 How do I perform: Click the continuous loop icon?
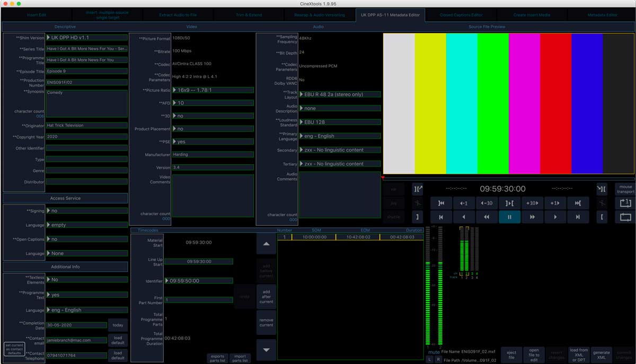pos(624,217)
